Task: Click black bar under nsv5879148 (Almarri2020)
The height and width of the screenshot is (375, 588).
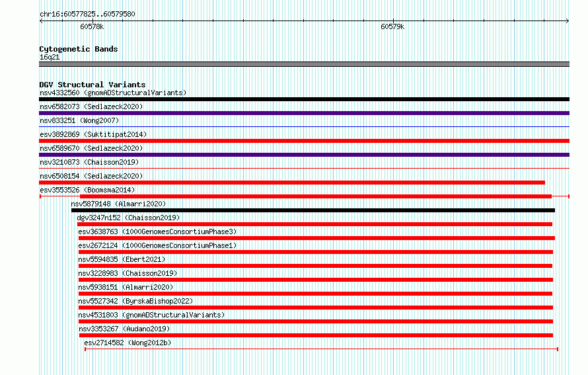Action: click(313, 210)
